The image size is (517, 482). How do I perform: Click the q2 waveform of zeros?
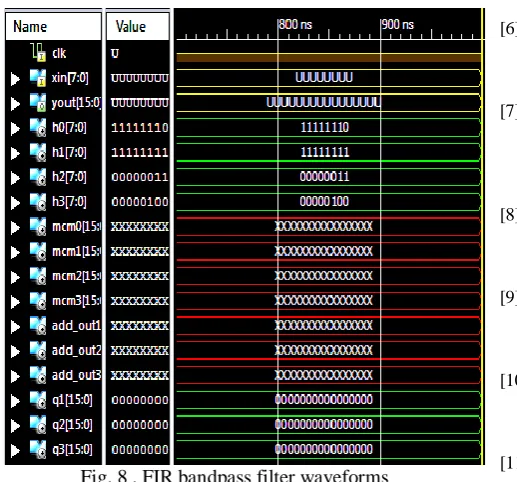click(324, 424)
